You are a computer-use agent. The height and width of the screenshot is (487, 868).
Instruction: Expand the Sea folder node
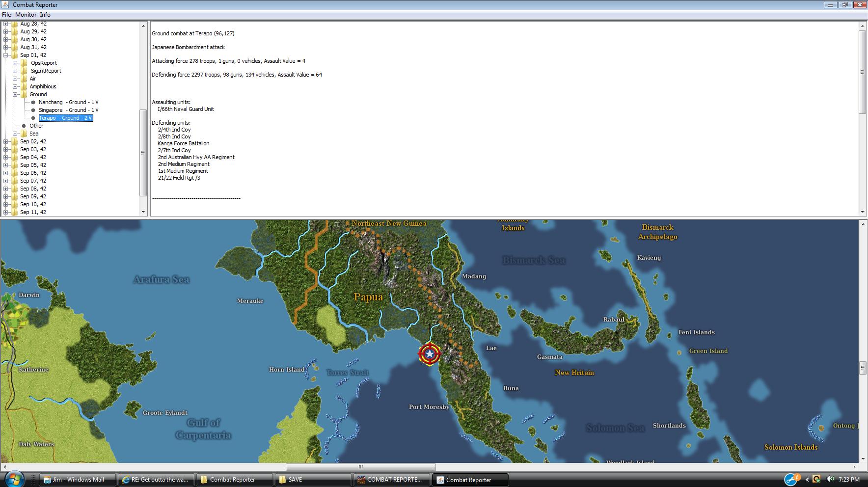pos(15,134)
